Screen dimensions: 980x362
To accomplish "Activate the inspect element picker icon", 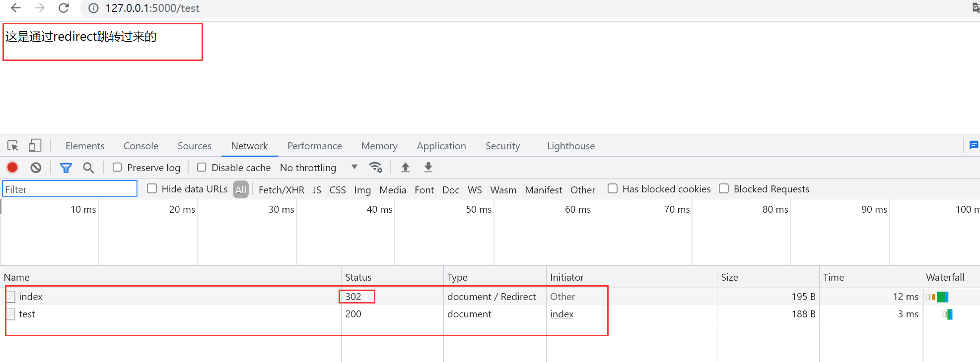I will click(13, 146).
